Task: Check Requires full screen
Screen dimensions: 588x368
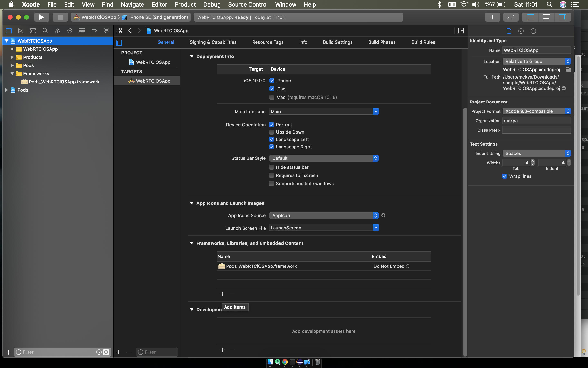Action: click(x=272, y=175)
